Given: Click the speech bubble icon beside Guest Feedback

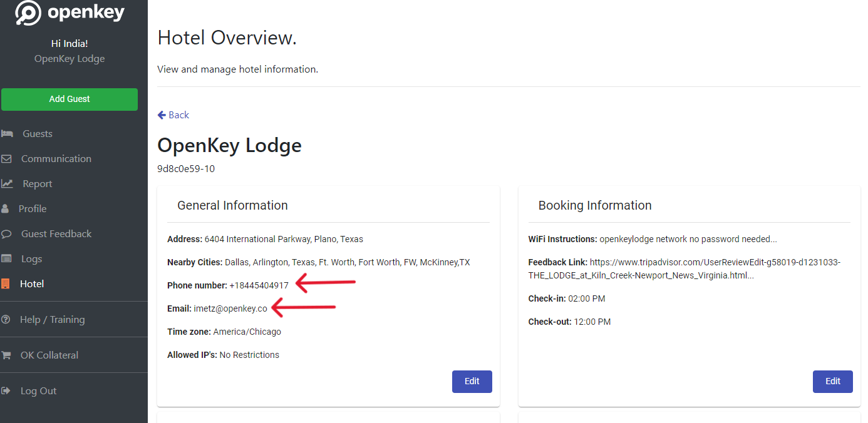Looking at the screenshot, I should [x=6, y=234].
